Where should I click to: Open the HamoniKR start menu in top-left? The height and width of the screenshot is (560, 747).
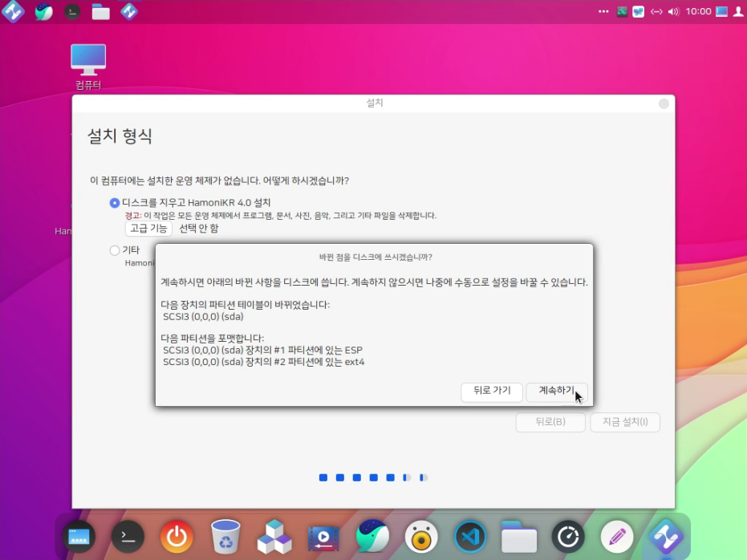coord(14,12)
